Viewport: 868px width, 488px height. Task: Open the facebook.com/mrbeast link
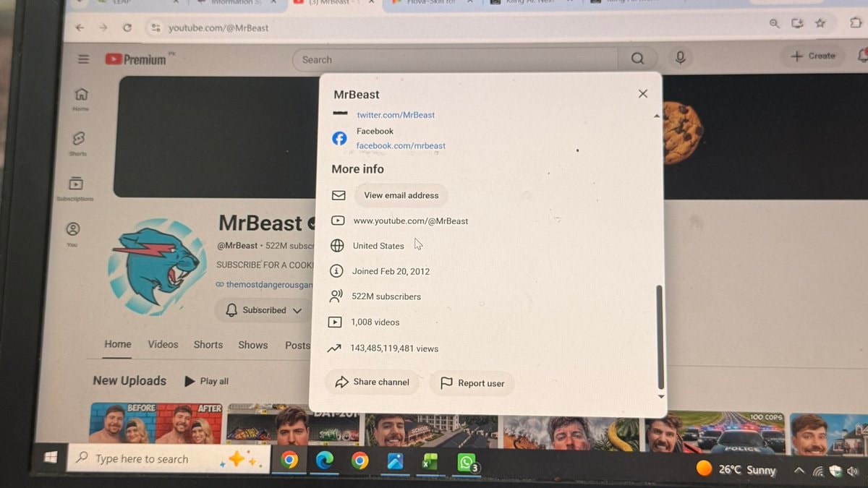pos(401,145)
